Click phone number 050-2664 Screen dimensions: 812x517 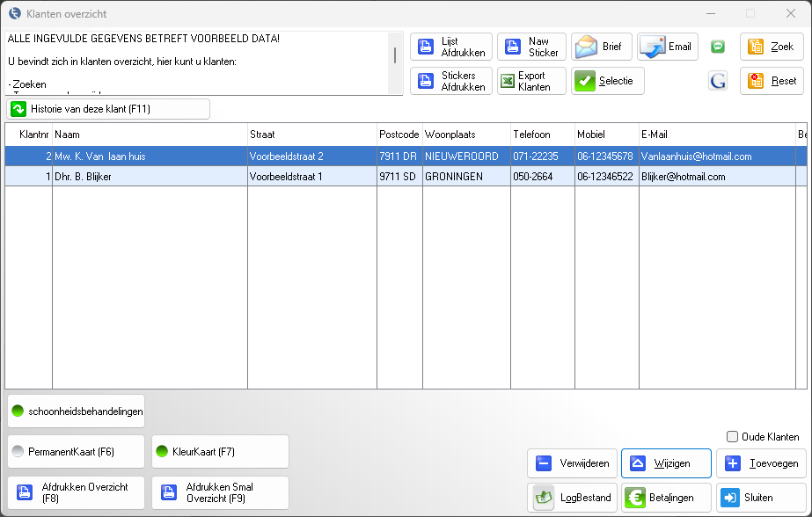pos(543,177)
